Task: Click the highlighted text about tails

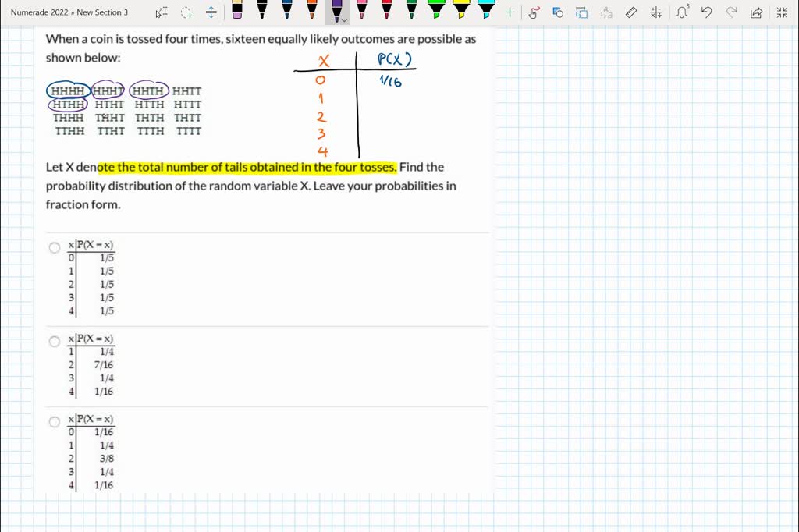Action: pos(250,167)
